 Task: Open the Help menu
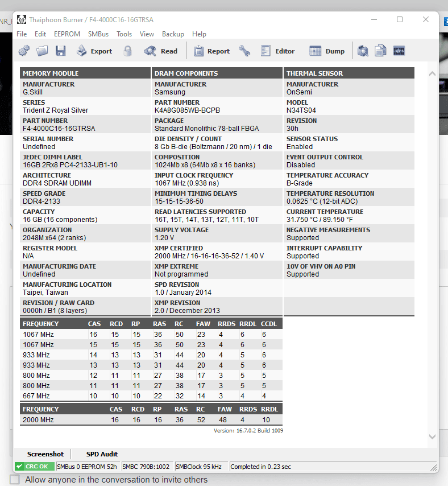click(199, 34)
